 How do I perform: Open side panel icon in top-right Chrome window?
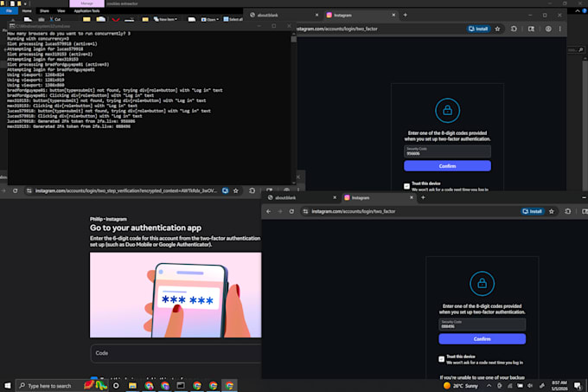pos(531,29)
